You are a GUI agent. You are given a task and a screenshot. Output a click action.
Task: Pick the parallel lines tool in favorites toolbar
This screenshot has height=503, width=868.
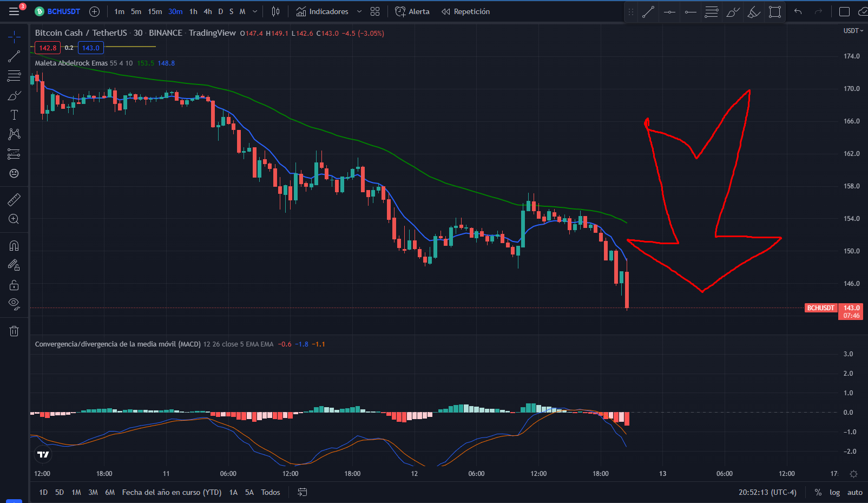(x=712, y=12)
